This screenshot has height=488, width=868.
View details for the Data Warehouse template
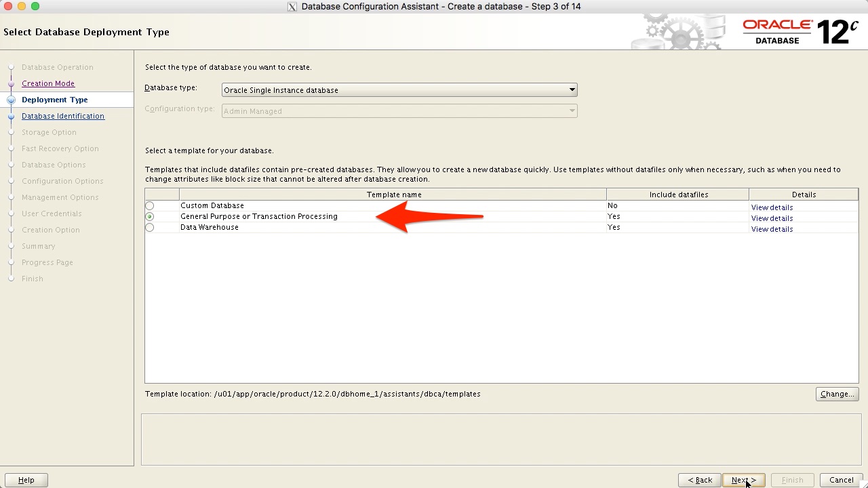(772, 229)
